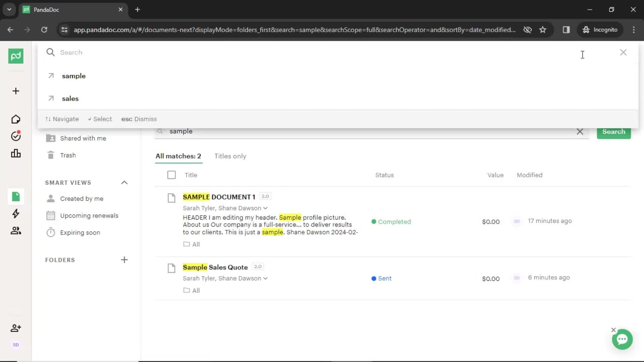Viewport: 644px width, 362px height.
Task: Click the Add new item icon
Action: 16,91
